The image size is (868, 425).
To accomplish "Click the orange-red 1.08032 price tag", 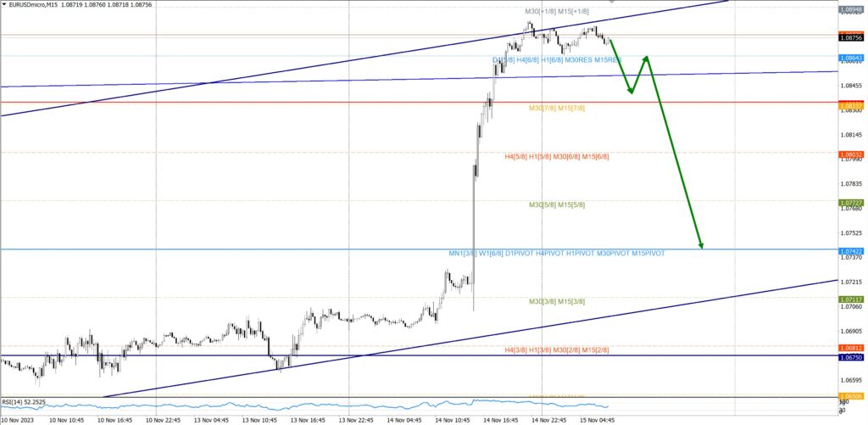I will pyautogui.click(x=851, y=154).
